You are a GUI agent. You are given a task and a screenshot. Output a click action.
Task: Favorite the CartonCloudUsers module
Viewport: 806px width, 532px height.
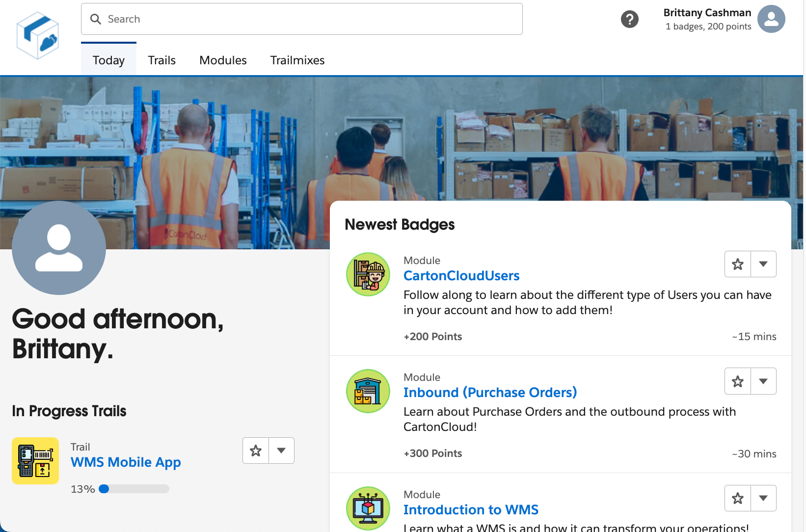pyautogui.click(x=737, y=264)
